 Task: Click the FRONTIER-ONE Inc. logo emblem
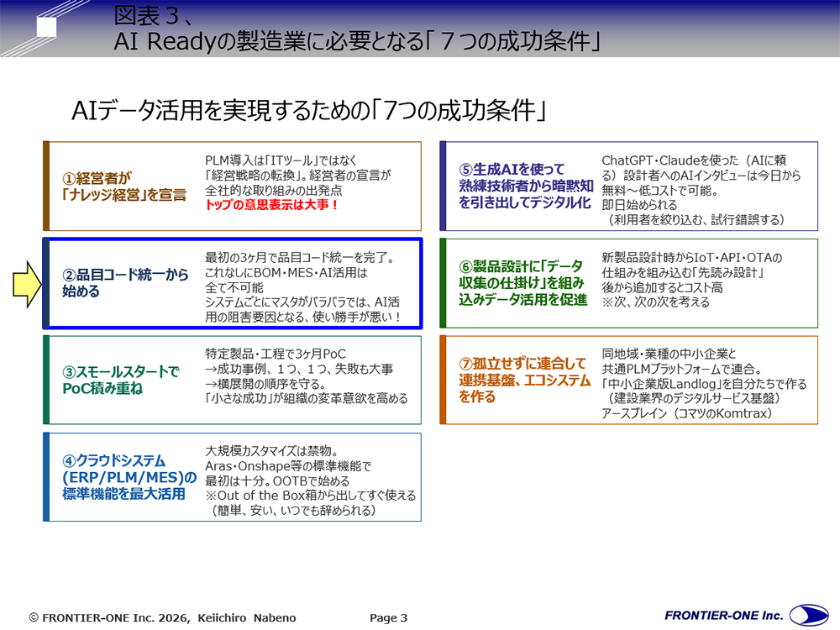809,615
